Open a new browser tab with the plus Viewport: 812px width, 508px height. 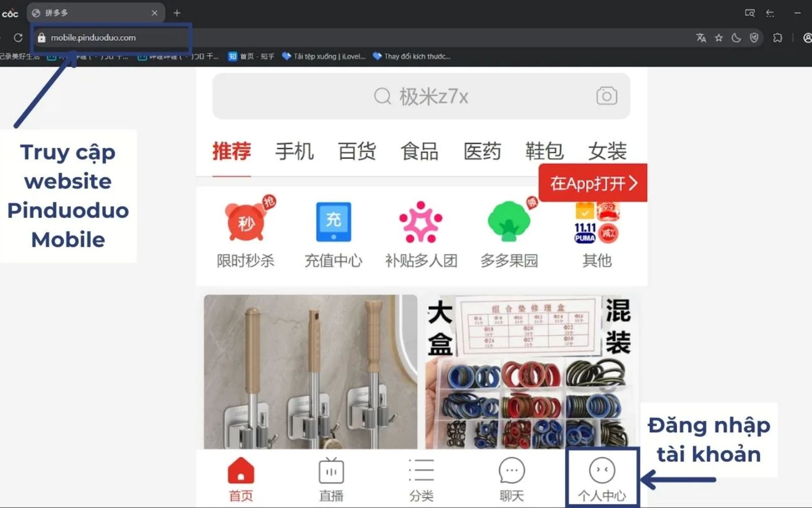(177, 13)
